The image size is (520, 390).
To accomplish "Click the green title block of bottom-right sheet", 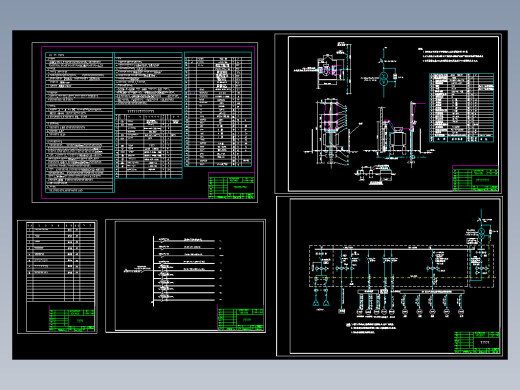I will (x=477, y=342).
